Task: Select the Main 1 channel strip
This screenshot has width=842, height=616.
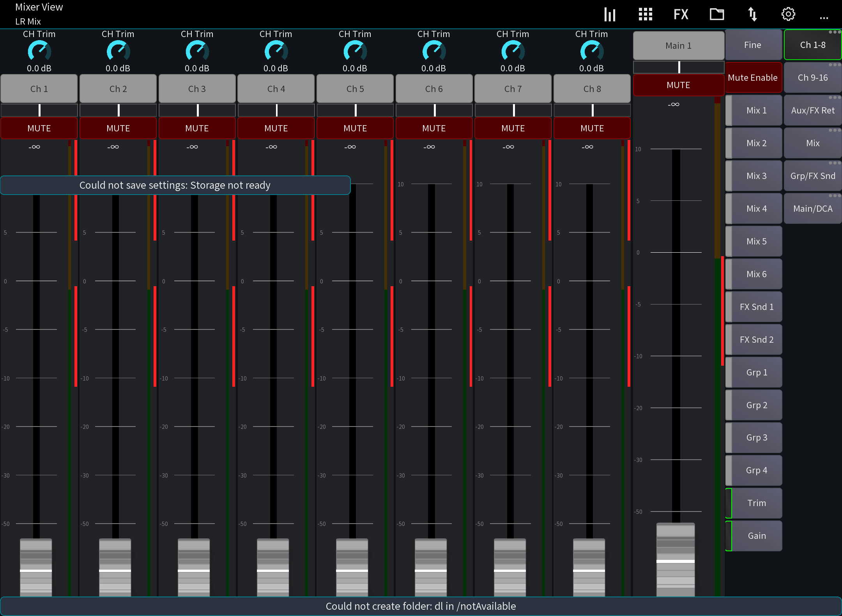Action: [x=678, y=45]
